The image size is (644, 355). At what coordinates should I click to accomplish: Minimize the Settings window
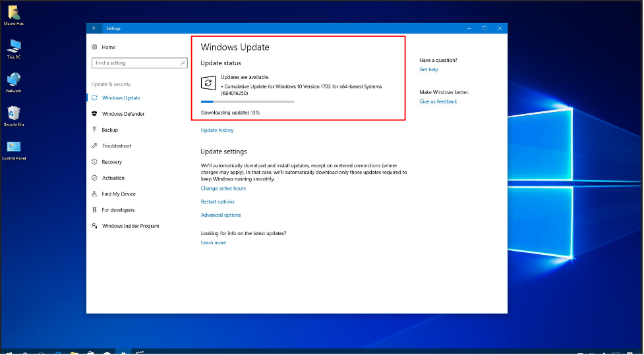tap(469, 28)
